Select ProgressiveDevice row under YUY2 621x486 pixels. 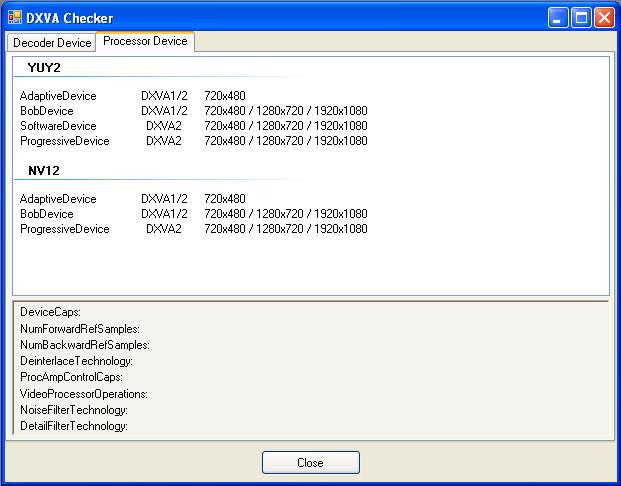coord(194,141)
